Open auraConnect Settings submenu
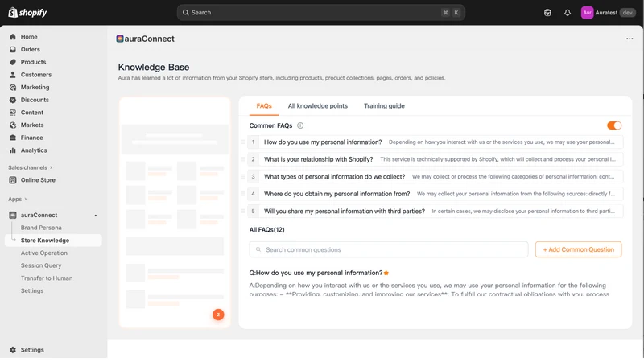Screen dimensions: 644x362 pyautogui.click(x=32, y=290)
